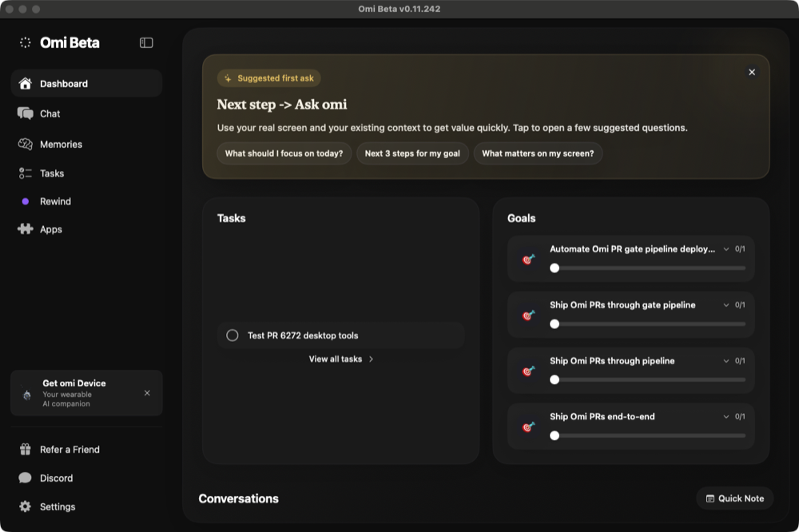Close the Suggested first ask banner

[x=752, y=73]
